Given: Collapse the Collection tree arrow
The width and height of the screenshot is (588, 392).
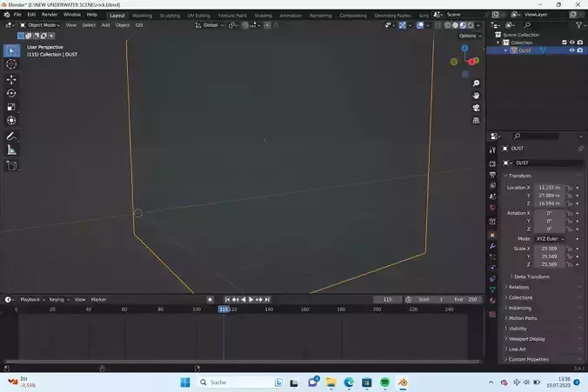Looking at the screenshot, I should (498, 43).
